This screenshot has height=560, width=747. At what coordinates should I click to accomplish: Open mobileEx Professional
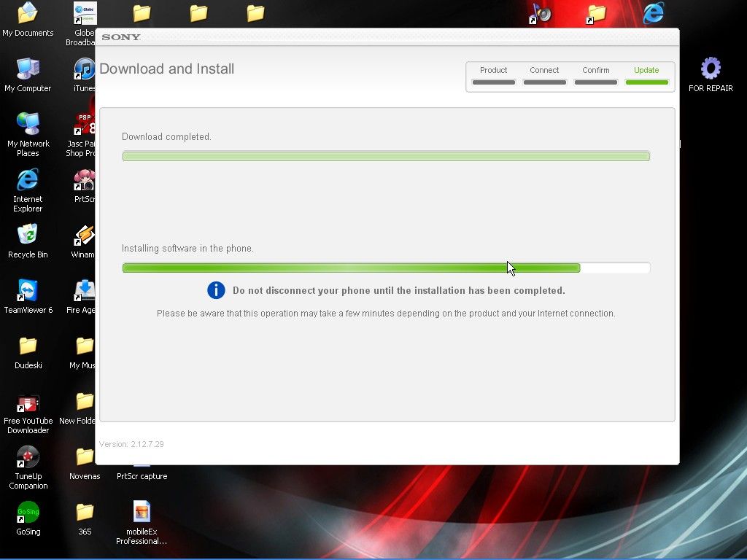point(141,510)
